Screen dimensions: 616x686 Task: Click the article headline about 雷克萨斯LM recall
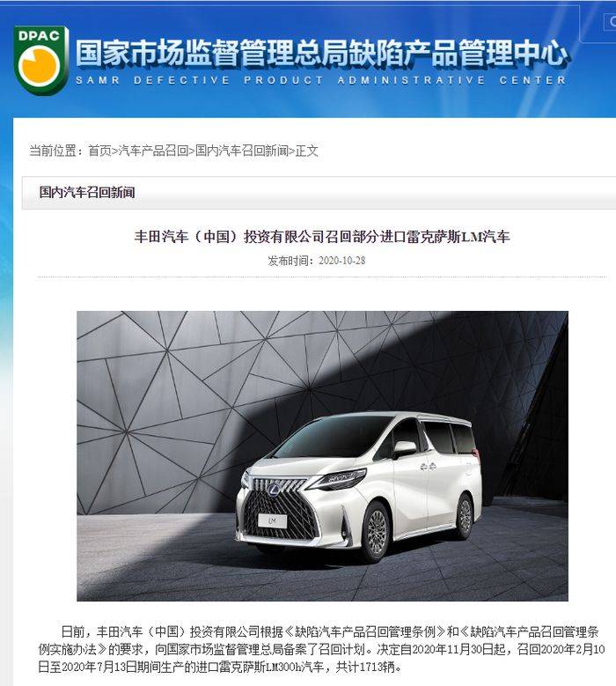pos(322,237)
